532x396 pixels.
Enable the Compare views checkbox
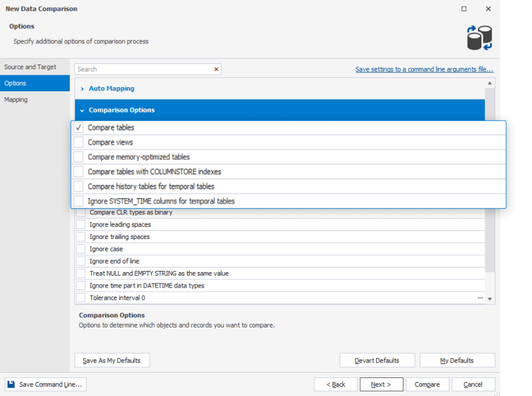click(79, 142)
